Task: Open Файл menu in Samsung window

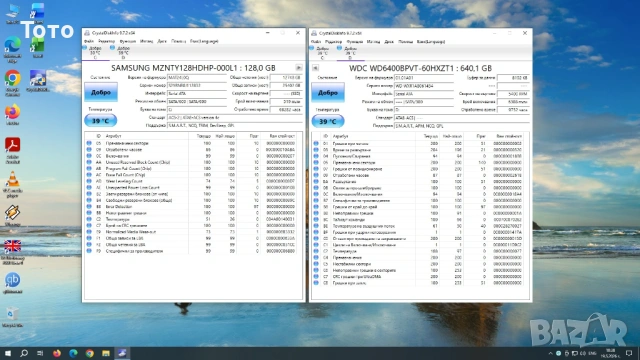Action: (x=89, y=41)
